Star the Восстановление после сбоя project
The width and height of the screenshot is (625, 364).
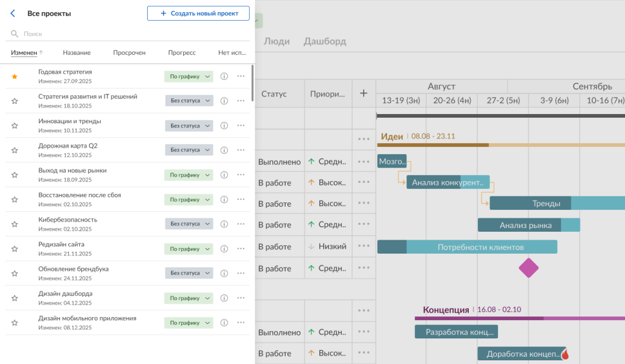[15, 199]
